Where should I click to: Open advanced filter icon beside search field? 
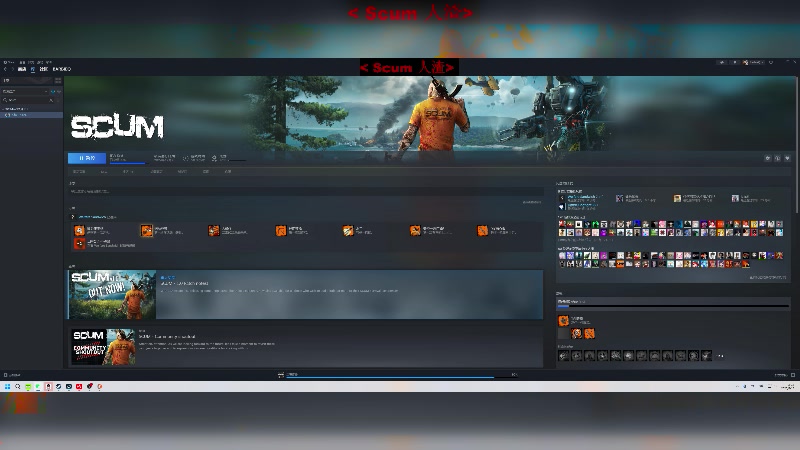[x=59, y=100]
